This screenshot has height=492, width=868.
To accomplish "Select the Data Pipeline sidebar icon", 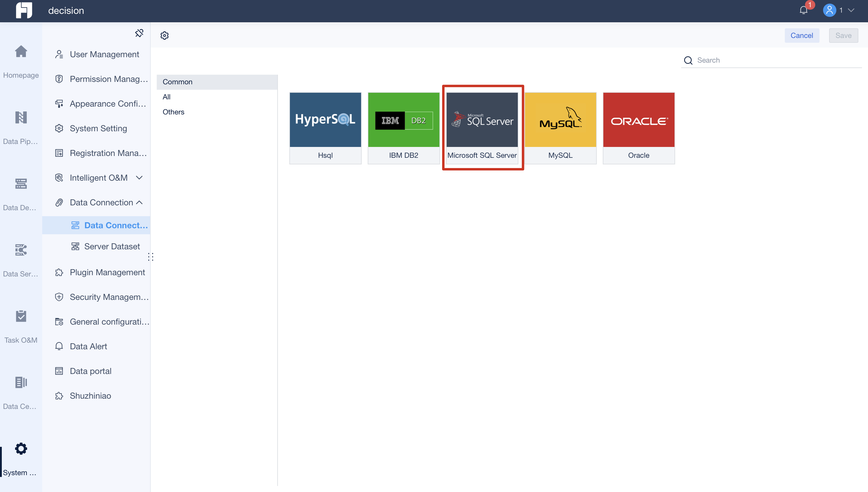I will tap(20, 125).
